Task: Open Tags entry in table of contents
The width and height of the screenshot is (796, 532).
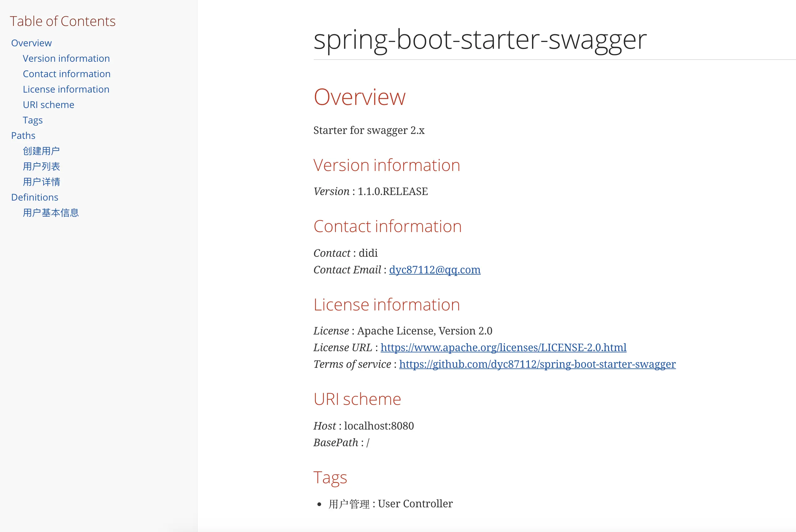Action: [33, 120]
